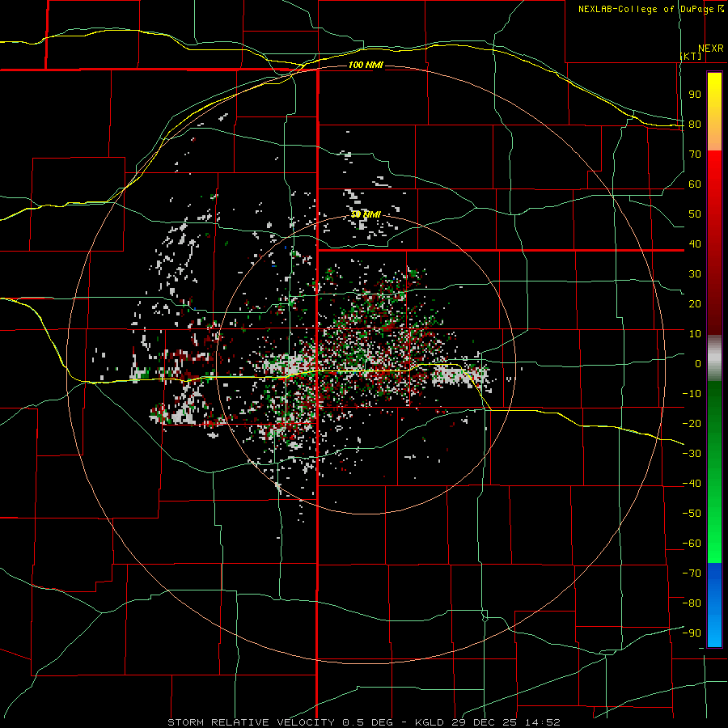Click the -80 scale label

click(692, 603)
